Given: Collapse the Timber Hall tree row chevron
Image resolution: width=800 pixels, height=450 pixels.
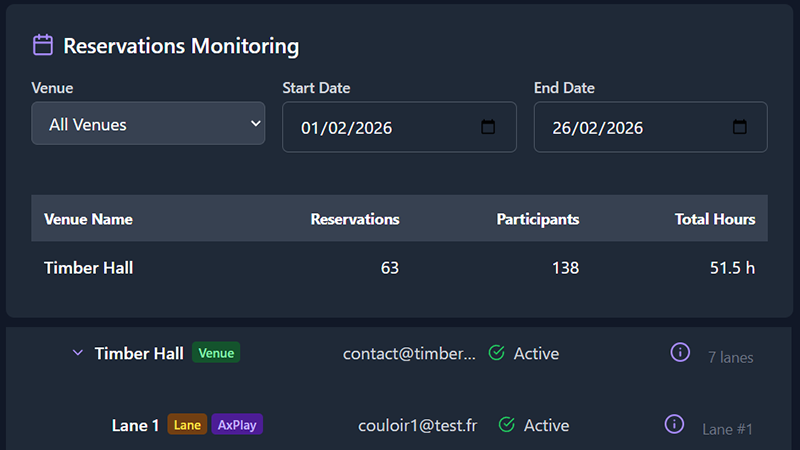Looking at the screenshot, I should point(78,353).
